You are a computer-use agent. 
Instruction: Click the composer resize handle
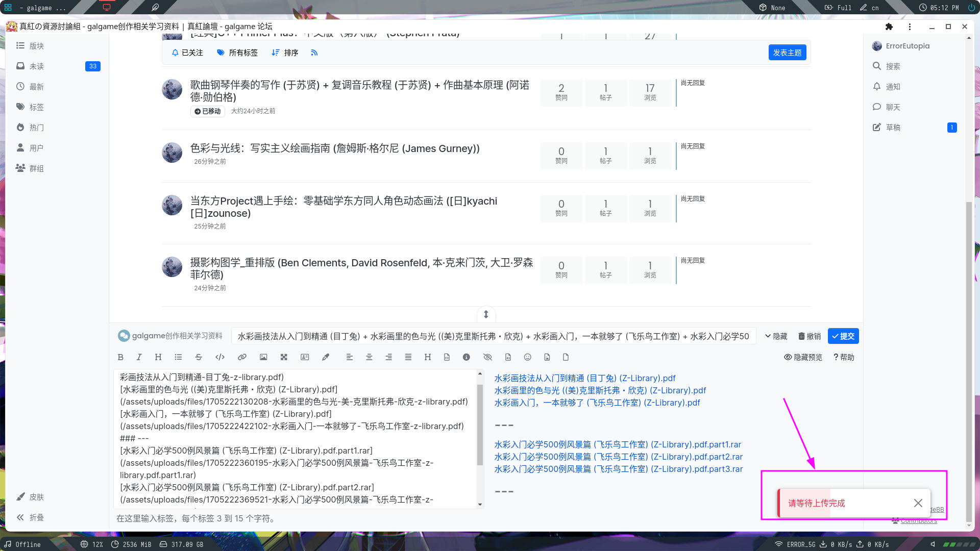tap(486, 314)
